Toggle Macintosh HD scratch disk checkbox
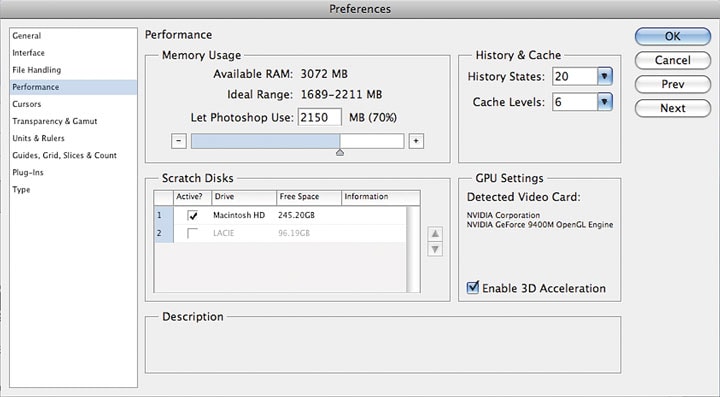This screenshot has height=397, width=720. 192,215
